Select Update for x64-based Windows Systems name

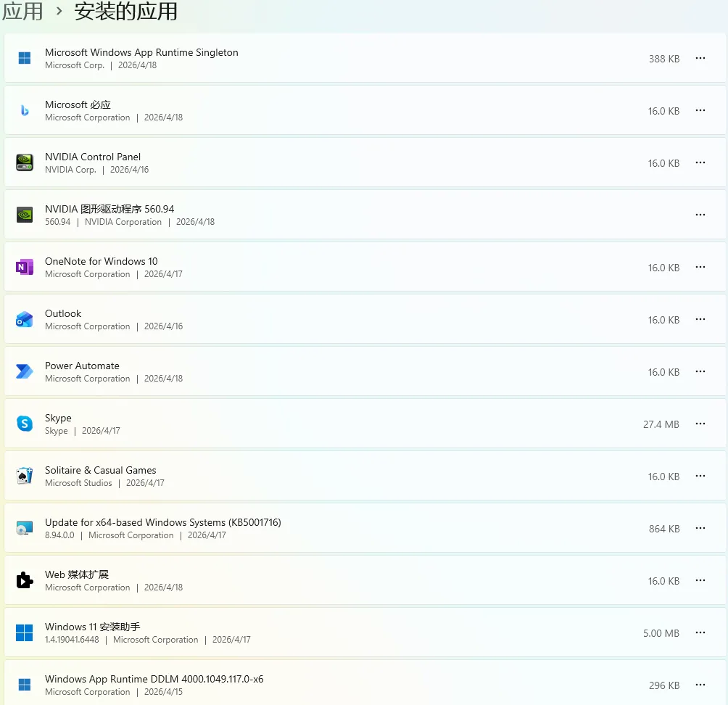(x=163, y=522)
